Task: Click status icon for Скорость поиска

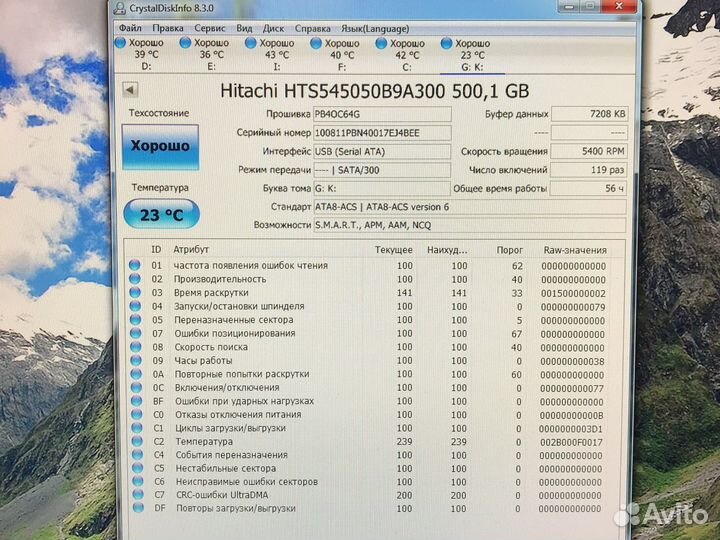Action: click(x=136, y=347)
